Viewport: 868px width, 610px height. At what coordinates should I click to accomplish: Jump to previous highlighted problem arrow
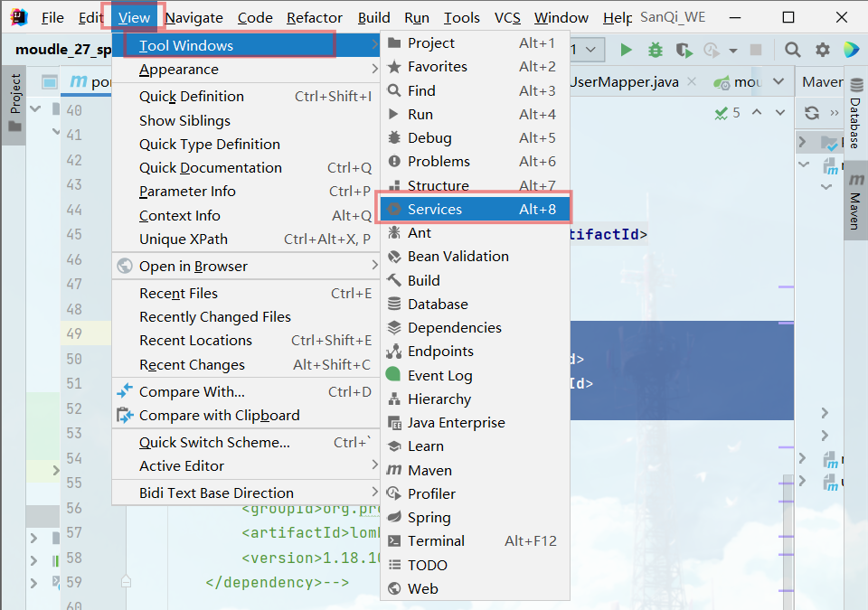coord(757,112)
